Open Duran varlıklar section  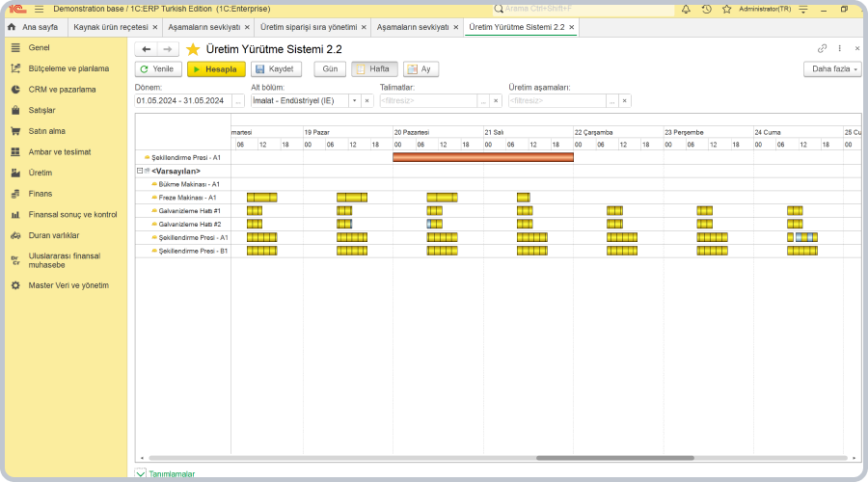pyautogui.click(x=54, y=235)
